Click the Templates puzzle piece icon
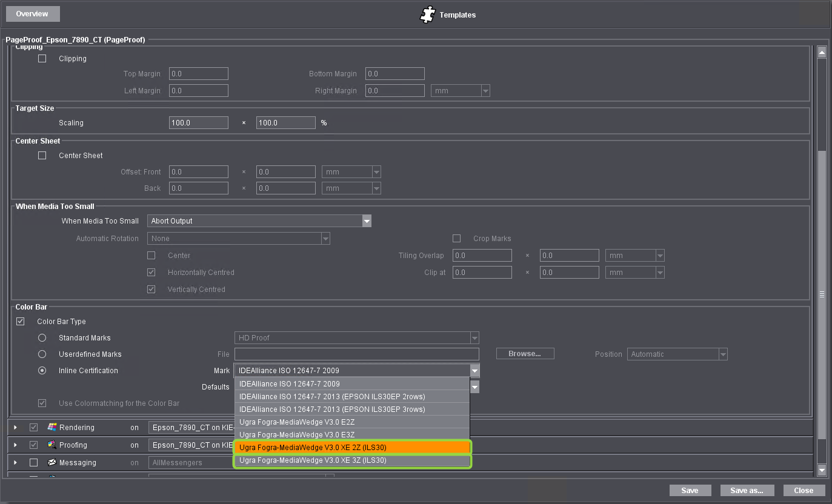 pos(428,15)
